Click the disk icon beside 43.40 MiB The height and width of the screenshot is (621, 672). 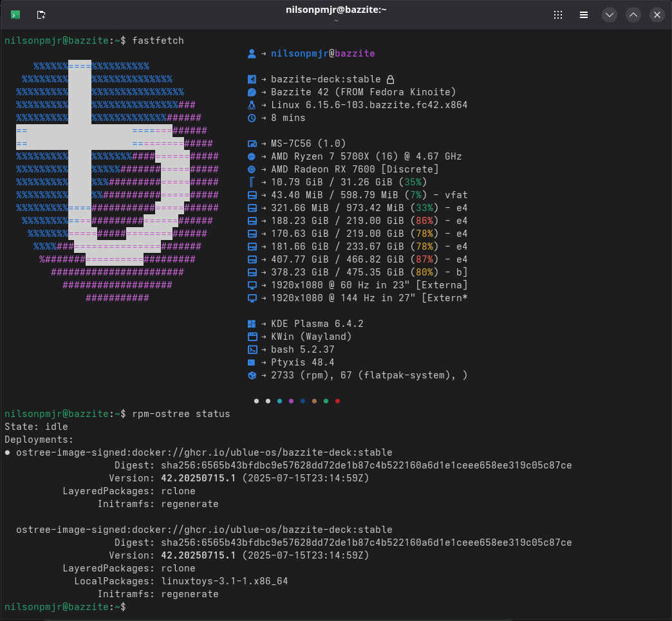tap(252, 195)
